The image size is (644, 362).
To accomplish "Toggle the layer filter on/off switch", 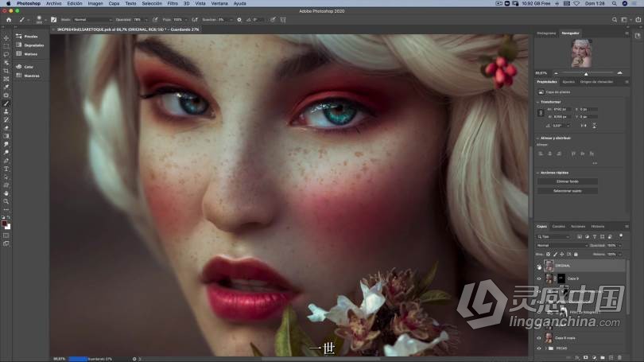I will click(621, 235).
